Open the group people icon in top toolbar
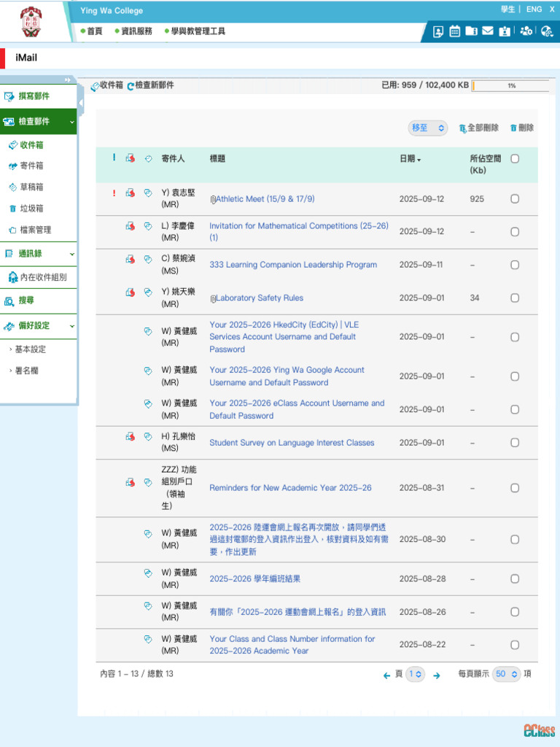560x747 pixels. click(x=526, y=31)
